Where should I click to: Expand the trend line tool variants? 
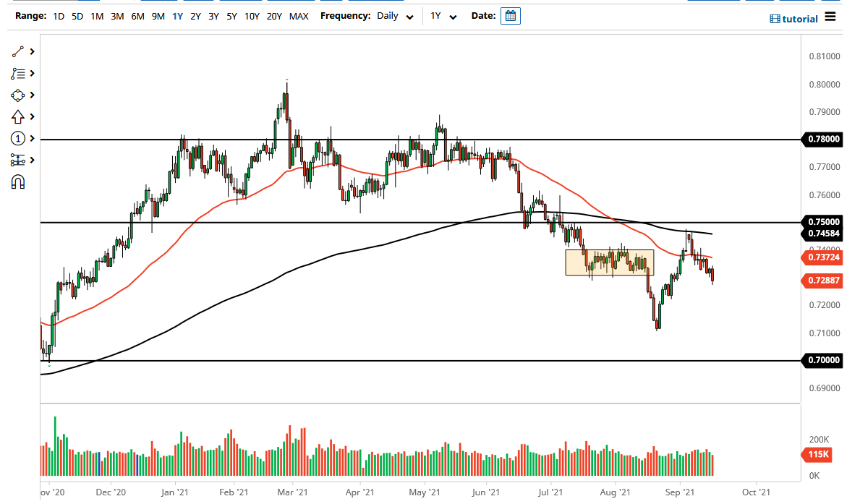point(31,51)
